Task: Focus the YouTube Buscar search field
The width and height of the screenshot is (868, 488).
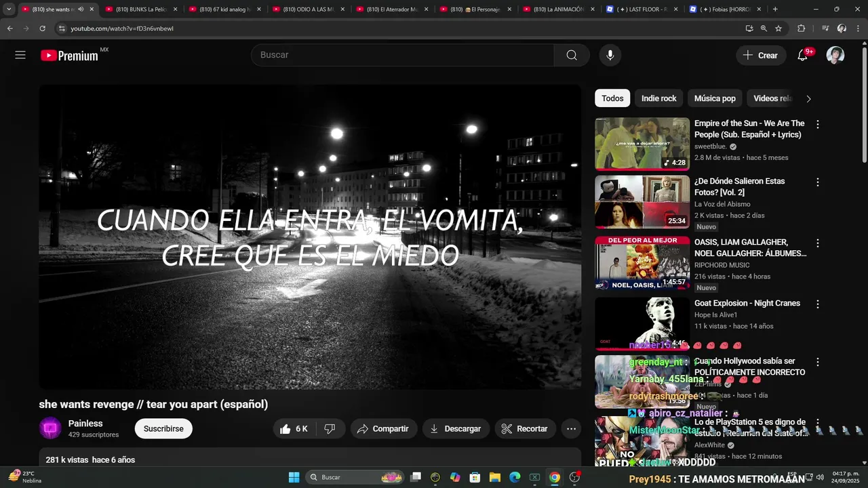Action: [x=403, y=55]
